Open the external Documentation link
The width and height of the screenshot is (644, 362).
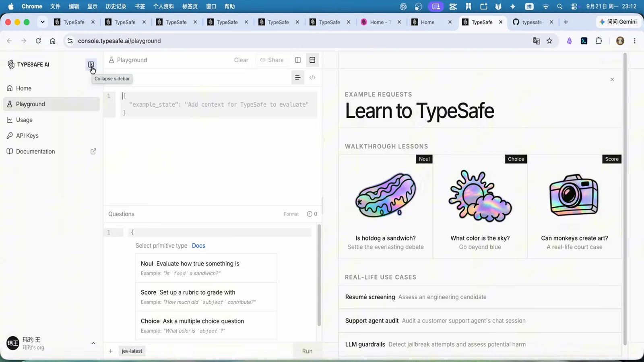coord(51,152)
